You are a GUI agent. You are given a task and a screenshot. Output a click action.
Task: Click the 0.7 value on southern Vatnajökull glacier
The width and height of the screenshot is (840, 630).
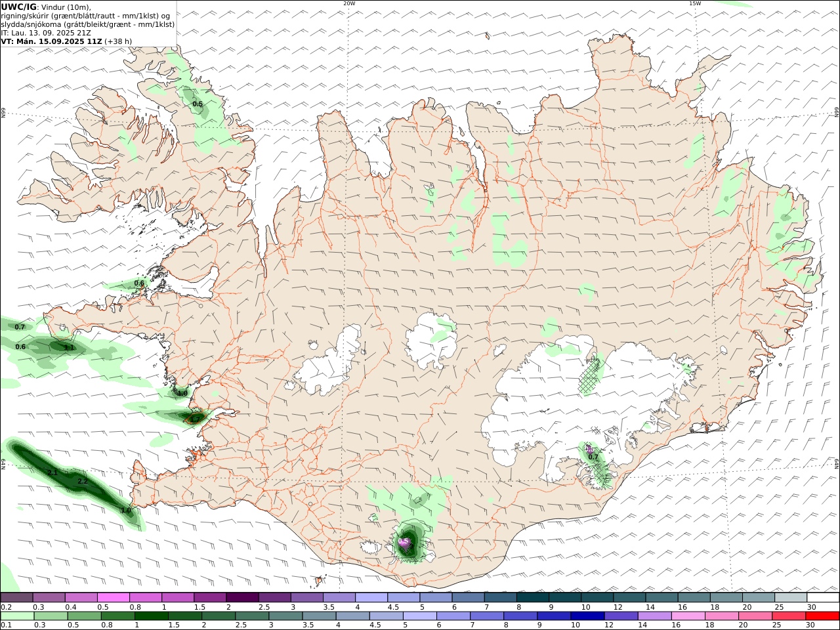tap(593, 457)
